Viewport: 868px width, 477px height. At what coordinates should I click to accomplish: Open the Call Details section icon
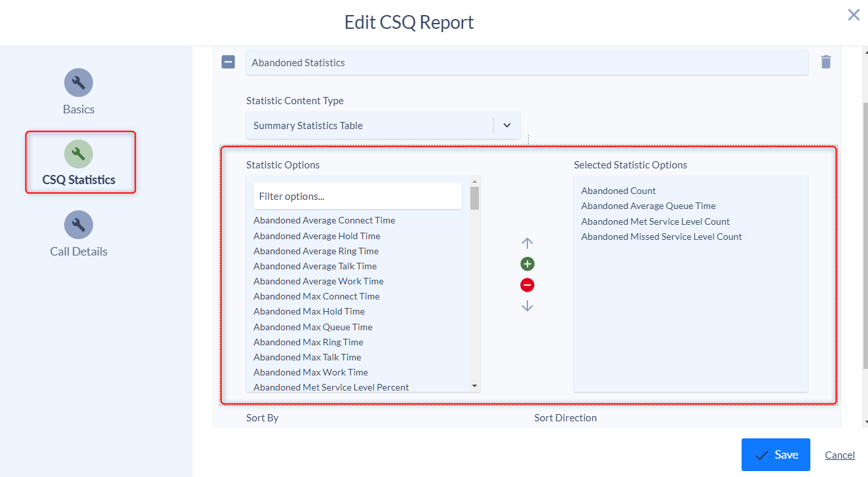point(79,225)
